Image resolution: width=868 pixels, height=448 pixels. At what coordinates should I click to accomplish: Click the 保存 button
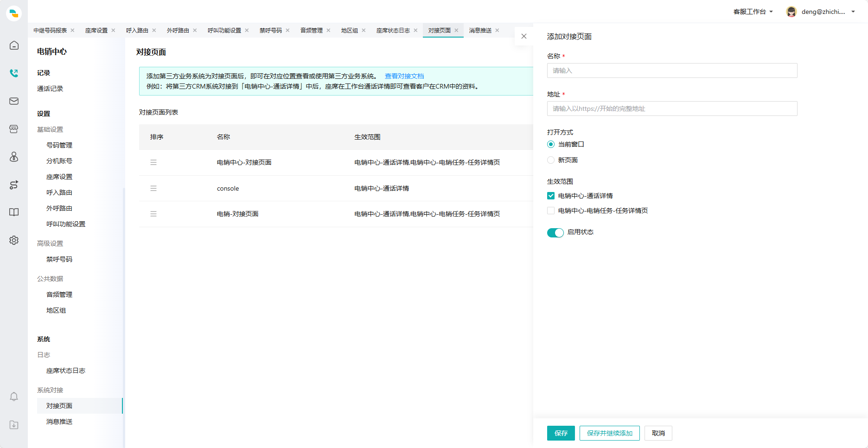click(x=561, y=433)
